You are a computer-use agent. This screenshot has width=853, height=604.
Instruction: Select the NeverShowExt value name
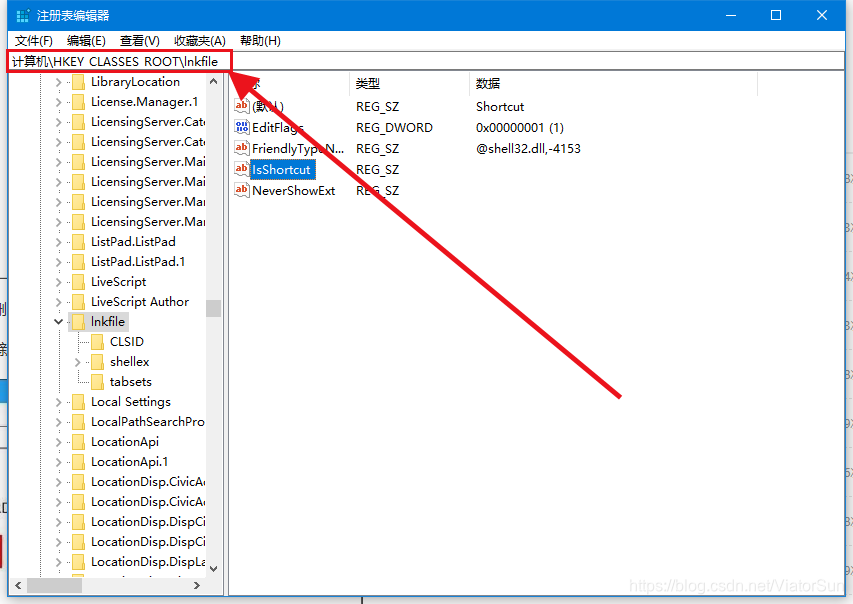(x=294, y=190)
